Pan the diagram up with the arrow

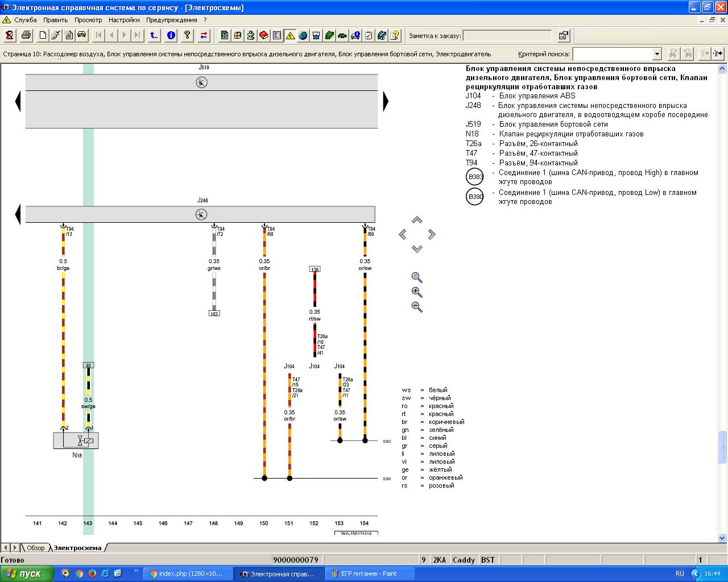[417, 220]
